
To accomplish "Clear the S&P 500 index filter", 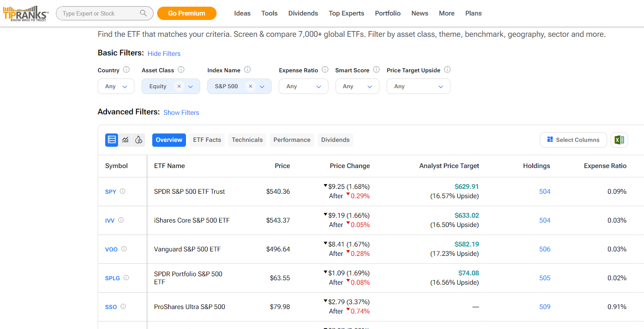I will pos(250,86).
